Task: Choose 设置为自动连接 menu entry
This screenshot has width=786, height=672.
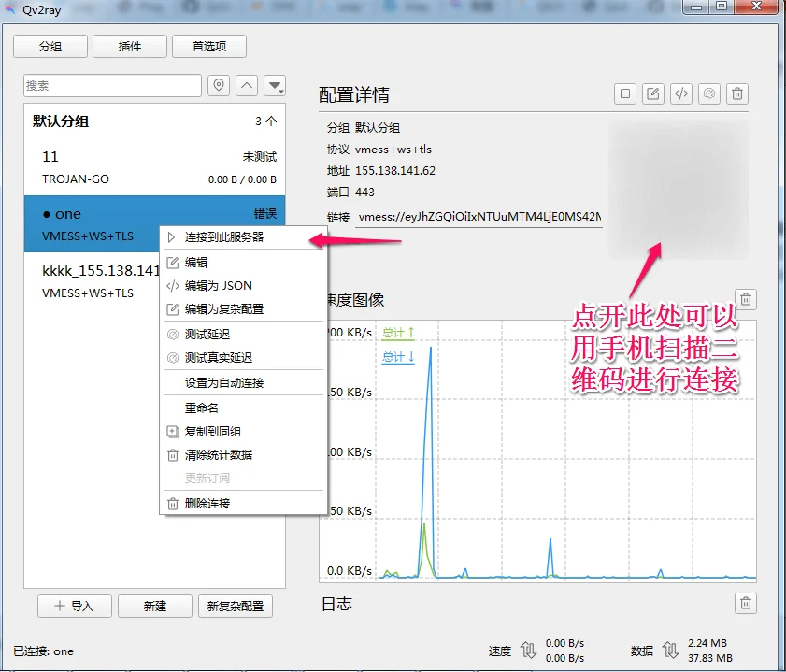Action: point(243,383)
